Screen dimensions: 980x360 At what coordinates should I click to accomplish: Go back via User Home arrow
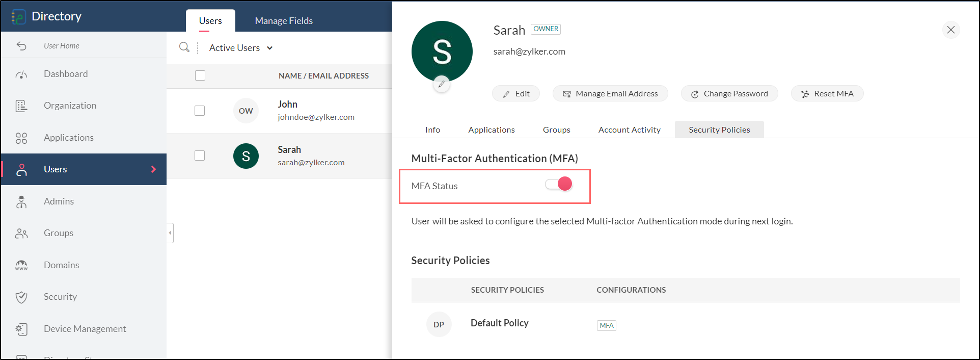click(x=21, y=46)
